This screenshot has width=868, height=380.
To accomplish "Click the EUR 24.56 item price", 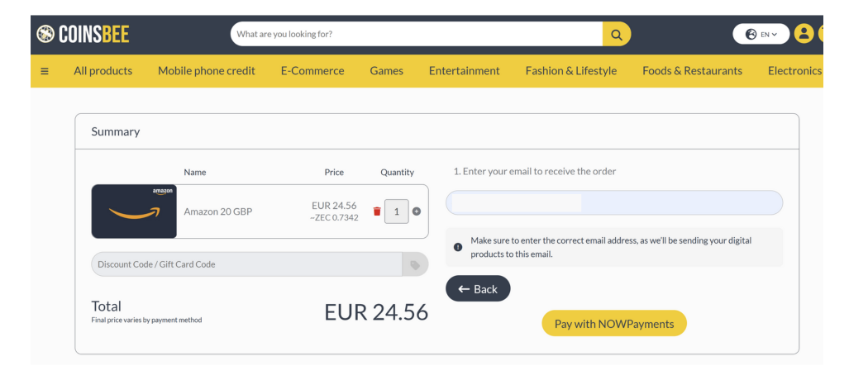I will point(334,206).
